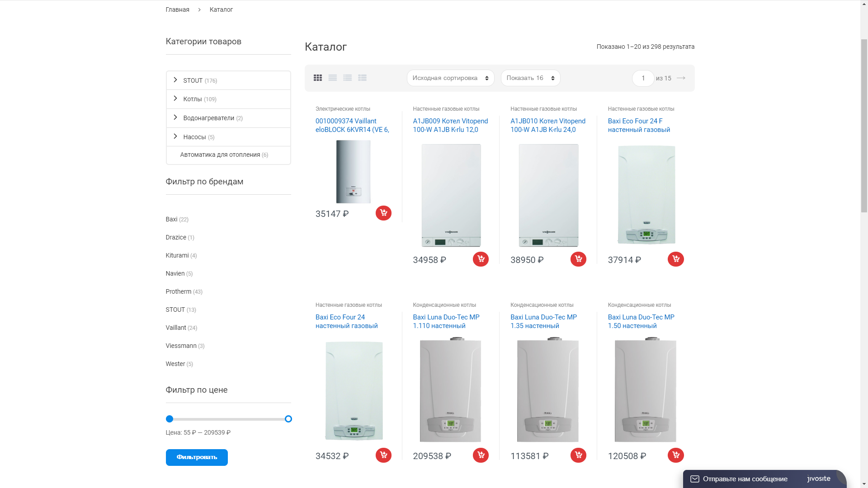Filter by STOUT brand

click(x=175, y=310)
